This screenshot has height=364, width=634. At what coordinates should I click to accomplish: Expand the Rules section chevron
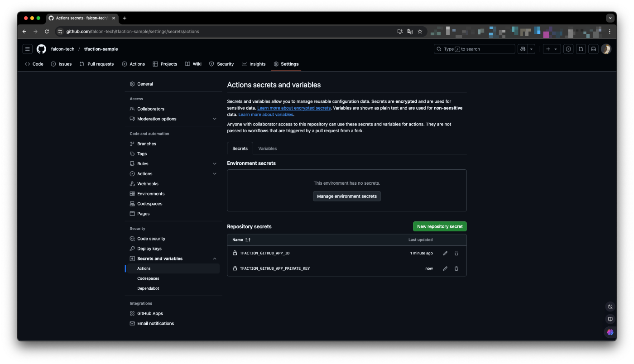point(215,163)
